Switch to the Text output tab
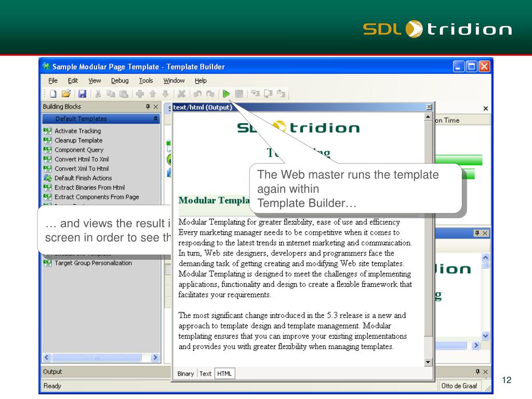 click(x=205, y=374)
